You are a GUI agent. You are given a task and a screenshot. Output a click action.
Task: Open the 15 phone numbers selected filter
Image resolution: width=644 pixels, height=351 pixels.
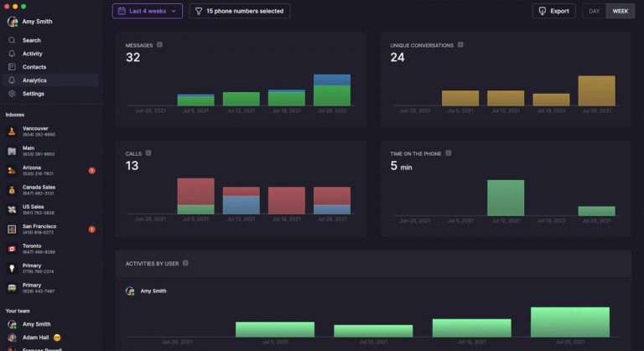tap(240, 11)
